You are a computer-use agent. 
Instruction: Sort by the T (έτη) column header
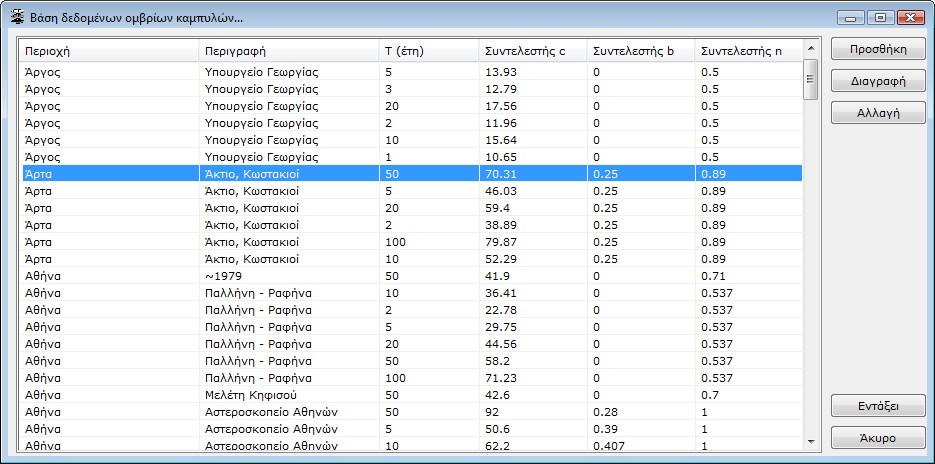[x=427, y=50]
